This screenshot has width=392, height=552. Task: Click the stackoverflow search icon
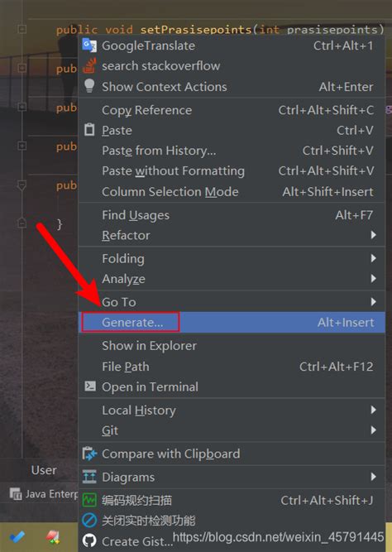pos(89,66)
